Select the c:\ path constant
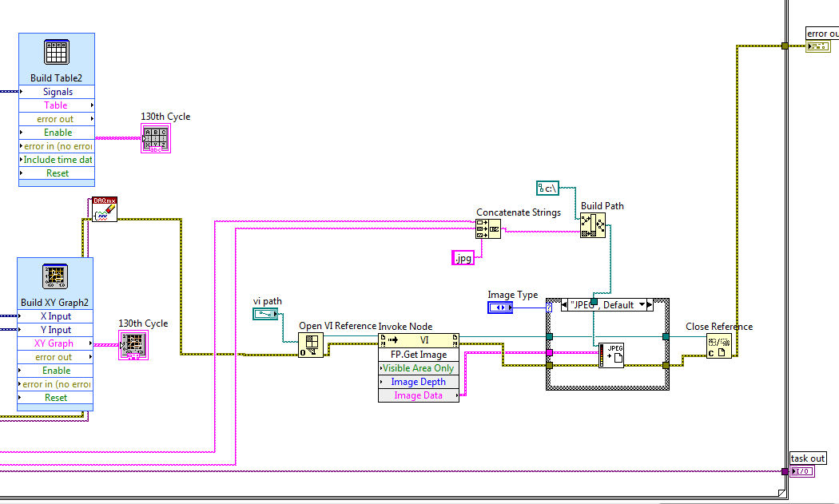This screenshot has height=504, width=839. coord(547,189)
